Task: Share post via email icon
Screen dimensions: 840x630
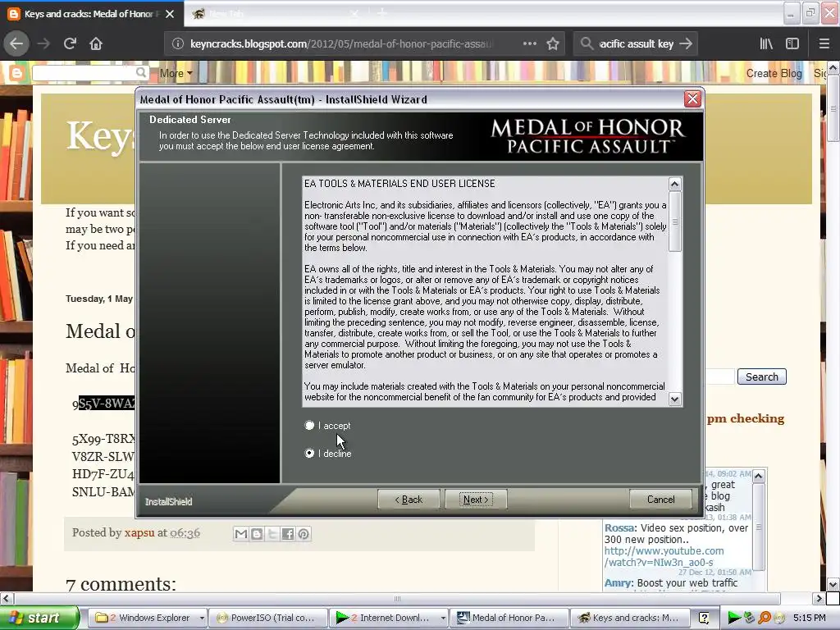Action: [x=241, y=533]
